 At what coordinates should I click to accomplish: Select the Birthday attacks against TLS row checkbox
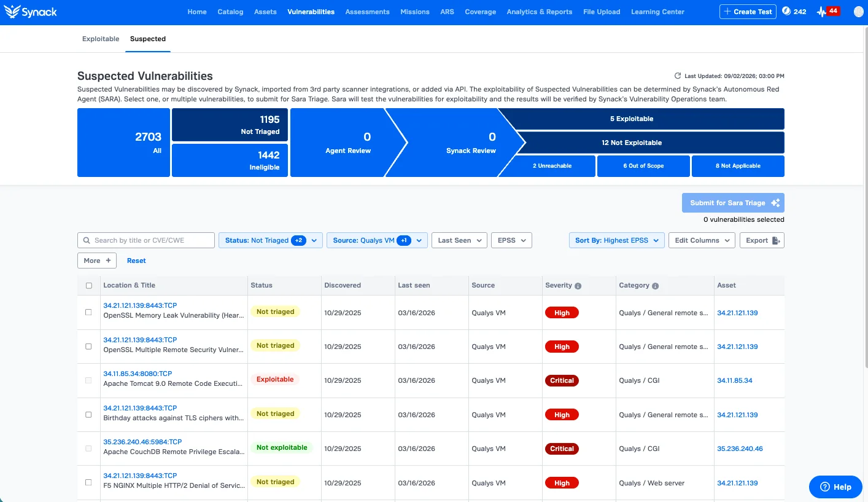pos(88,415)
